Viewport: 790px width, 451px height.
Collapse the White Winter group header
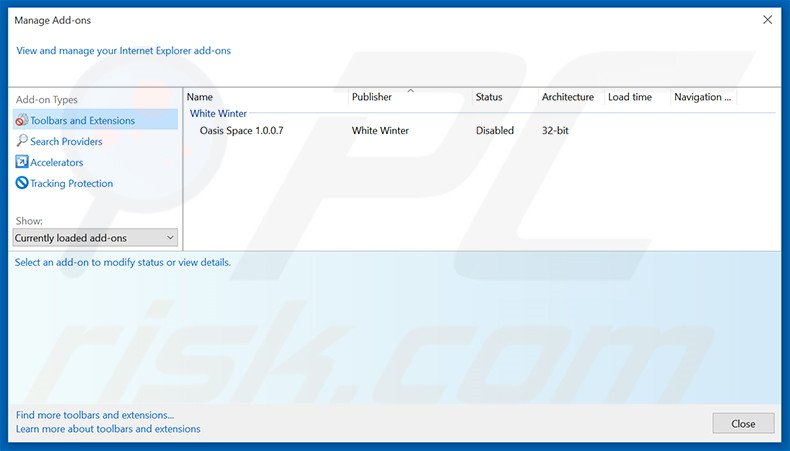218,114
